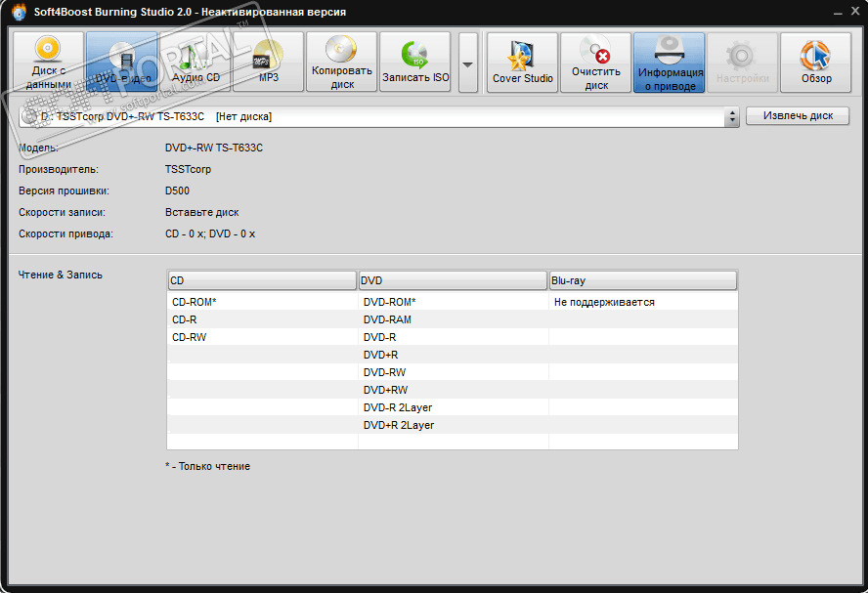
Task: Select the Очистить диск tool
Action: pos(595,63)
